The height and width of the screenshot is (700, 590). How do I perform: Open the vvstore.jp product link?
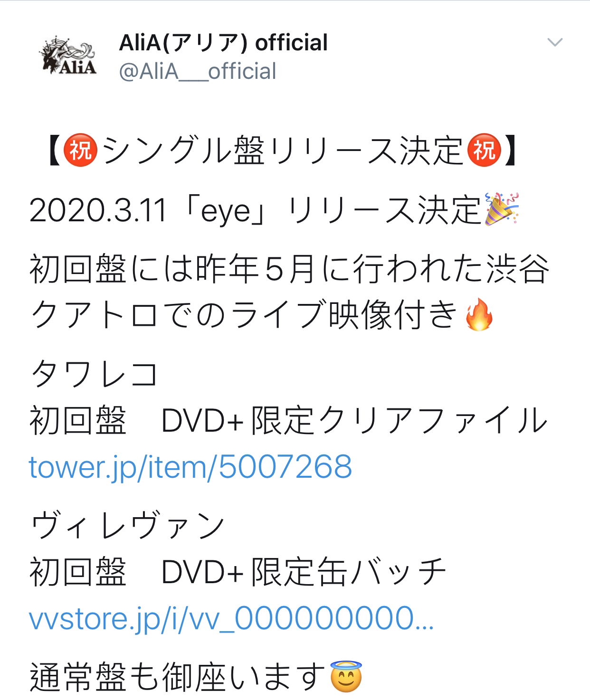pos(231,619)
